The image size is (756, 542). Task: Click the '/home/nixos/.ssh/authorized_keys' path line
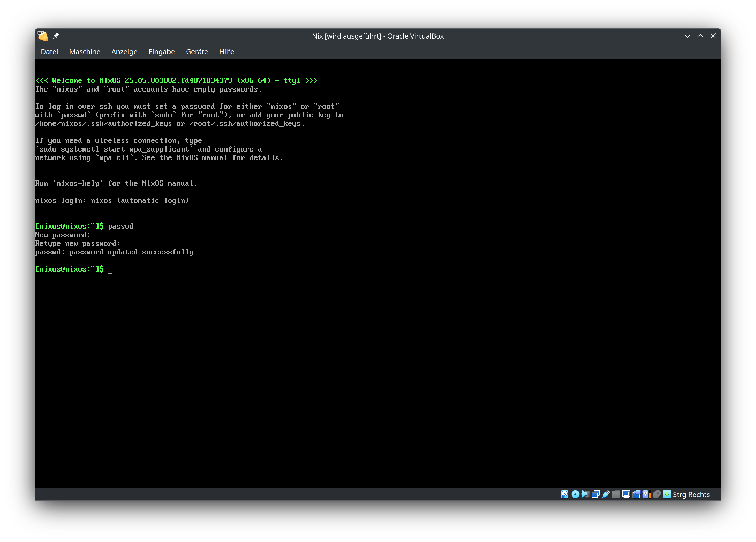pos(170,124)
